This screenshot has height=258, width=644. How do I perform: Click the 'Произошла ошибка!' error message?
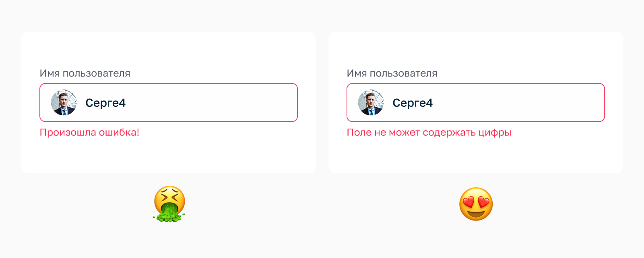89,132
